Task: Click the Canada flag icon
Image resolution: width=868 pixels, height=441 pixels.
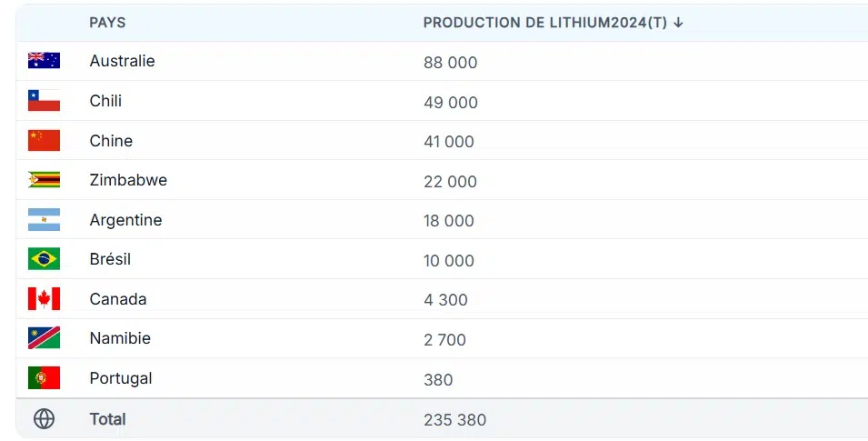Action: tap(44, 299)
